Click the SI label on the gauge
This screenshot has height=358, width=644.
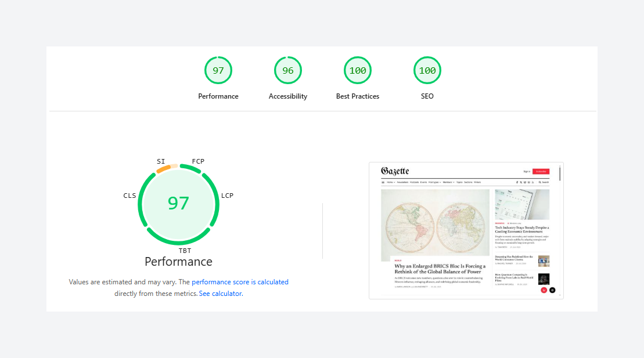tap(161, 161)
